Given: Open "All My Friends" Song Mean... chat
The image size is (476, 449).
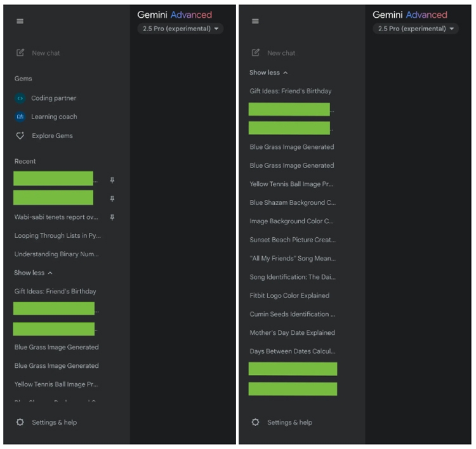Looking at the screenshot, I should (x=293, y=258).
